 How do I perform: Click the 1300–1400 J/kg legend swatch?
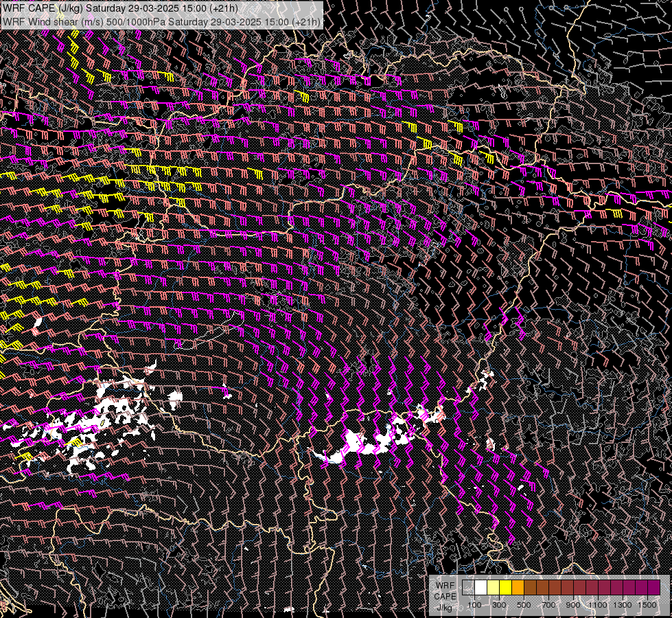point(629,588)
